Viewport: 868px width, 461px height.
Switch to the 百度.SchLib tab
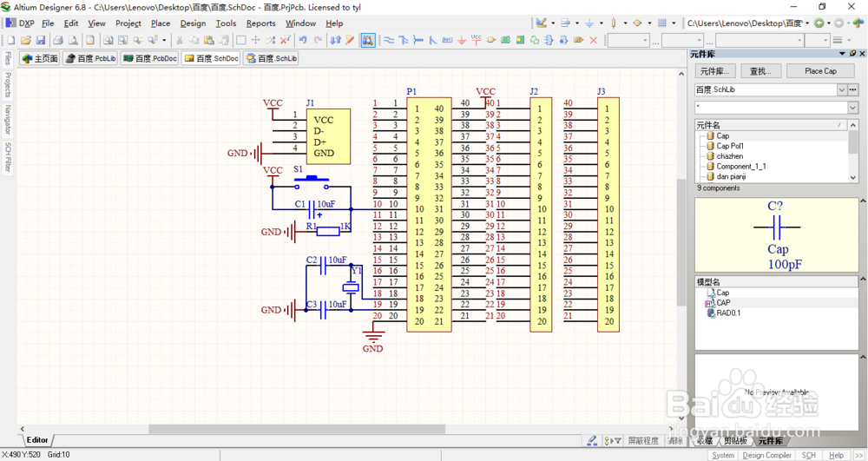[x=271, y=58]
